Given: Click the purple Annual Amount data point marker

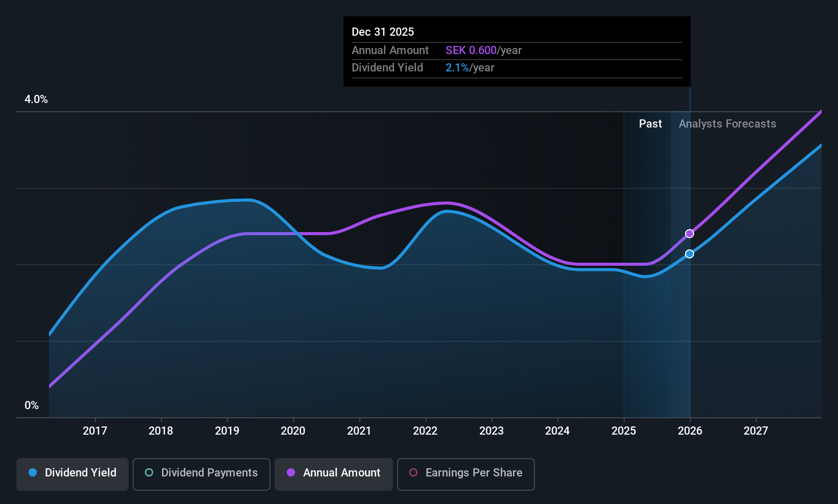Looking at the screenshot, I should click(689, 234).
